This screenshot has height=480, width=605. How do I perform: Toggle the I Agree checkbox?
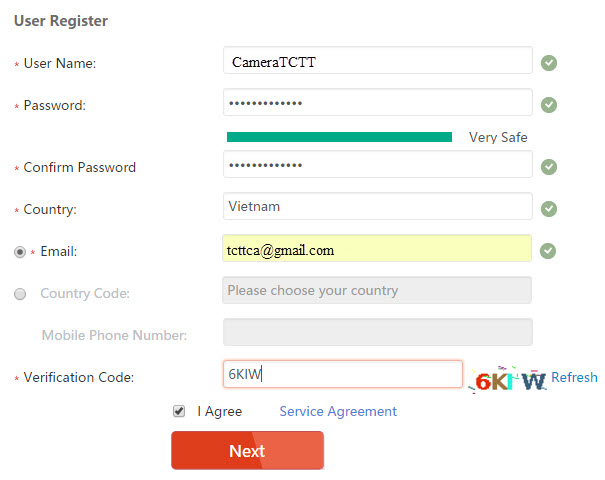click(179, 411)
